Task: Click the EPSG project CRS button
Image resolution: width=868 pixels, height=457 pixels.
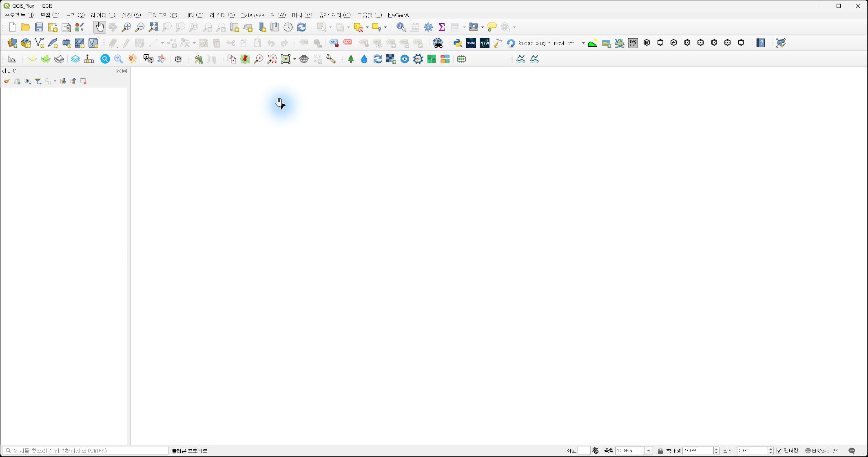Action: tap(821, 450)
